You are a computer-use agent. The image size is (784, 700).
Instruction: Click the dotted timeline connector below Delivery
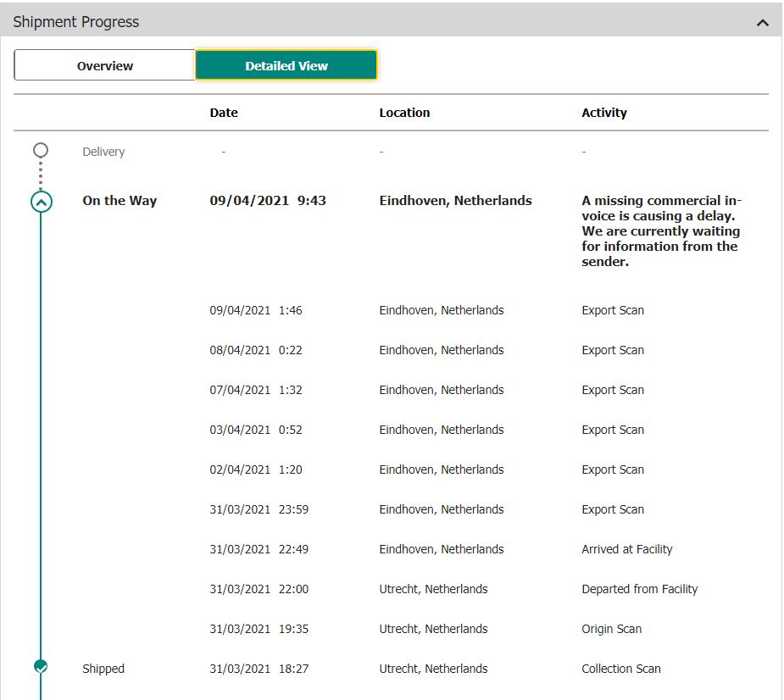click(41, 175)
